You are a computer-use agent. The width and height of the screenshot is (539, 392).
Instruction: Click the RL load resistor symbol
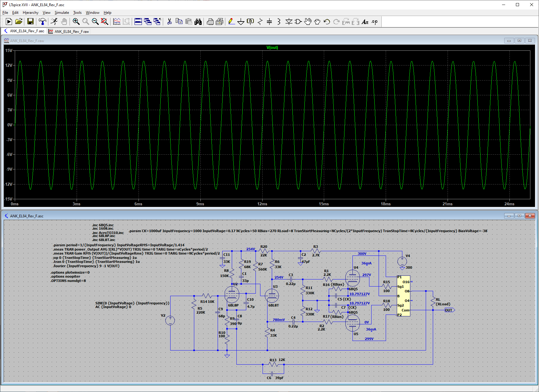(433, 302)
